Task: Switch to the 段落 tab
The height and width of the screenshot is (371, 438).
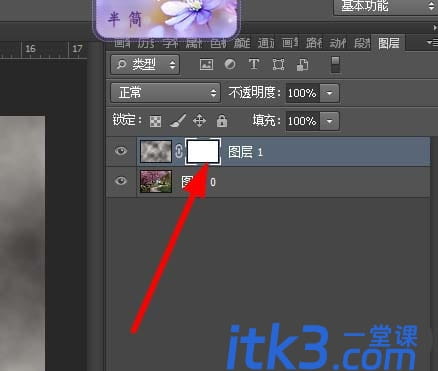Action: (x=362, y=43)
